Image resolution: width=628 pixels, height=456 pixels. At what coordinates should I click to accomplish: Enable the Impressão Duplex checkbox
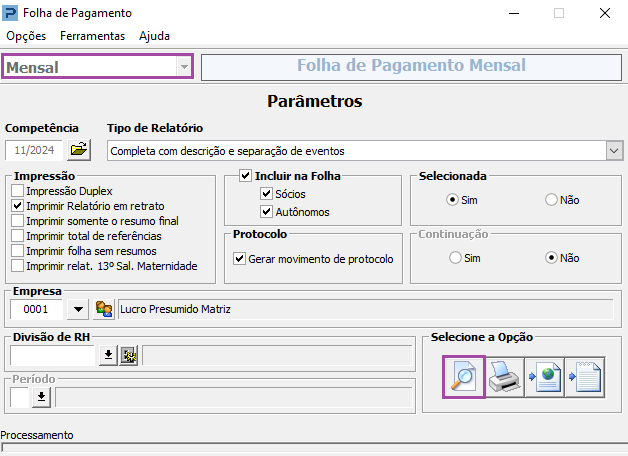(18, 191)
